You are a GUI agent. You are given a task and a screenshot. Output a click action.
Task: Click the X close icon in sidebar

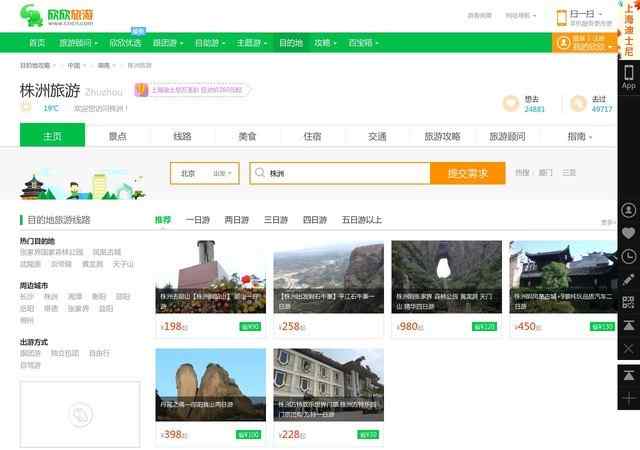click(x=629, y=349)
